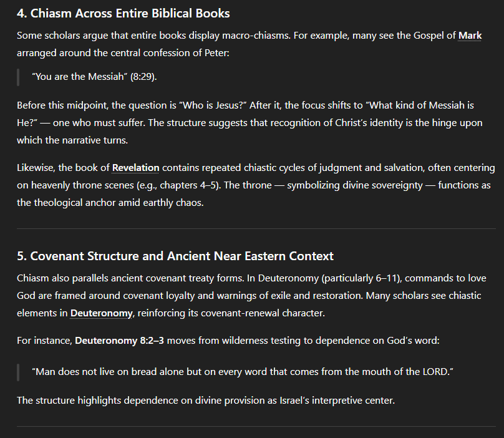Click the heading "4. Chiasm Across Entire Biblical Books"

click(123, 13)
